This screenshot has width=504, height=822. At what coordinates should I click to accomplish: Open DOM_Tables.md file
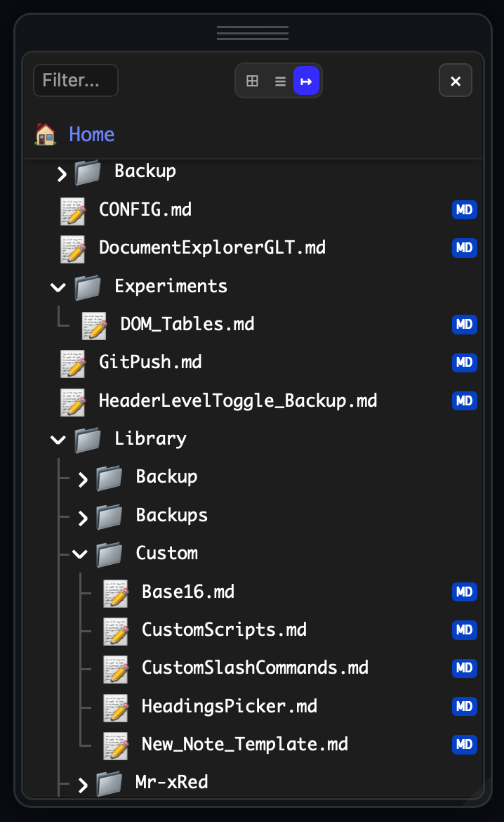point(187,324)
